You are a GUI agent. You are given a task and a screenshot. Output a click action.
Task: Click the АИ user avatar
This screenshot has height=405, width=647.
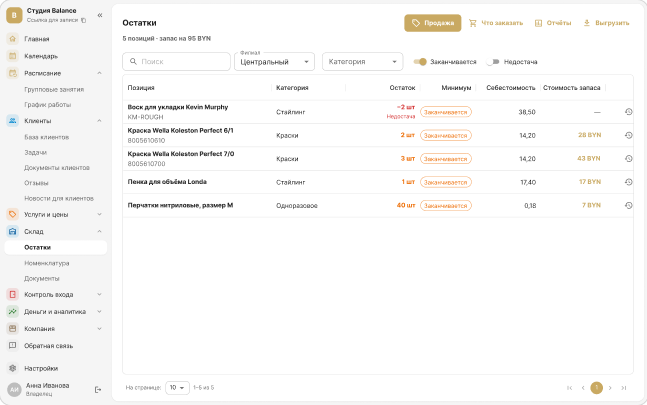[14, 389]
